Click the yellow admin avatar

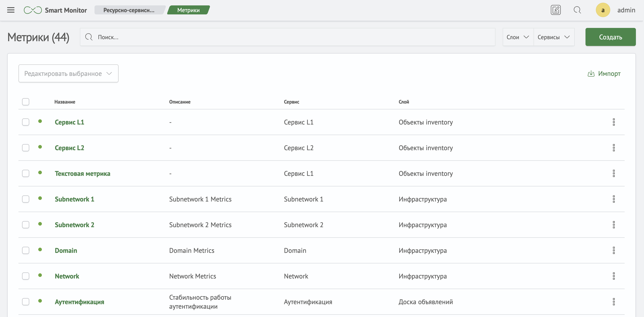coord(603,10)
